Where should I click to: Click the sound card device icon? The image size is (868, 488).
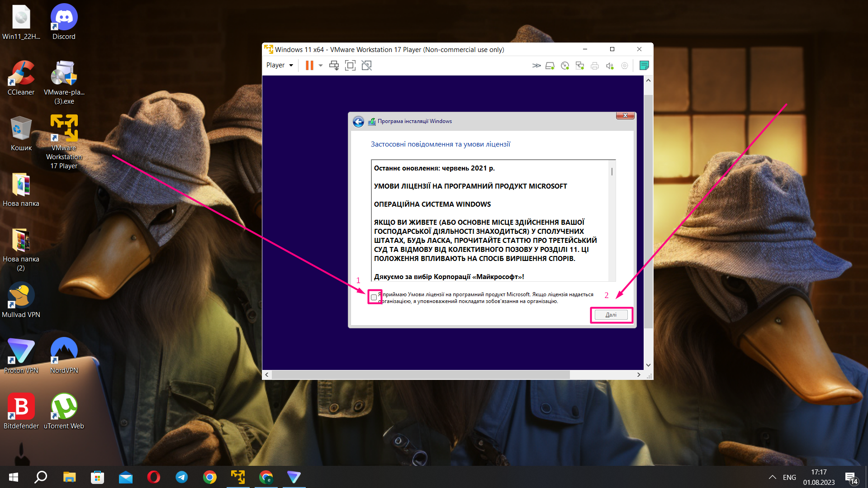point(610,66)
